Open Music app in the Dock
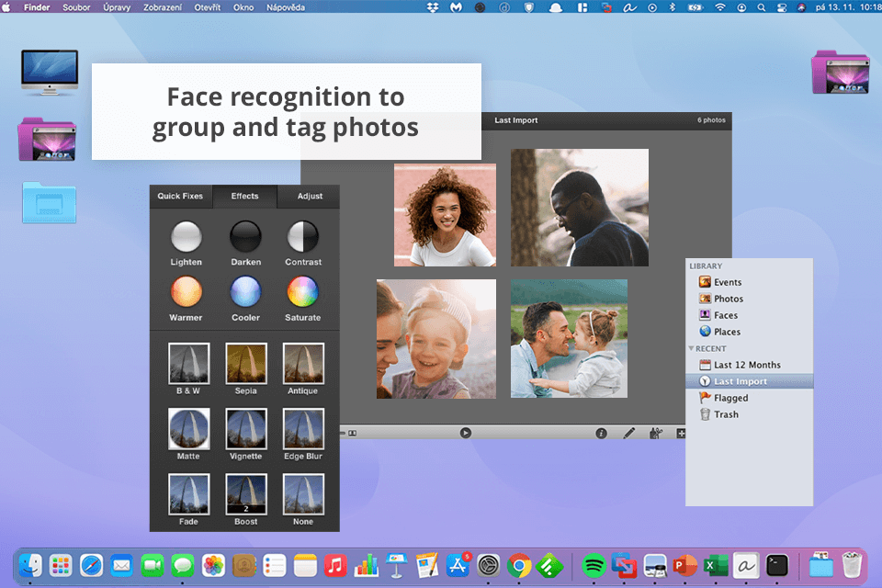 click(x=335, y=566)
